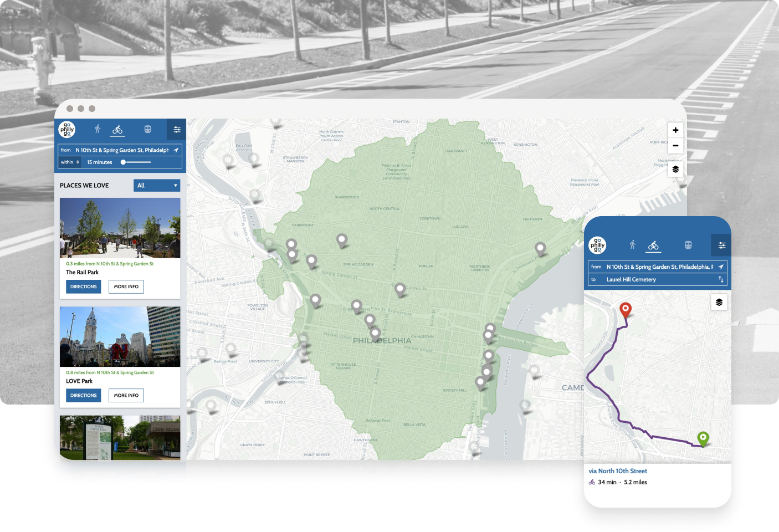Click More Info for LOVE Park

click(x=126, y=395)
